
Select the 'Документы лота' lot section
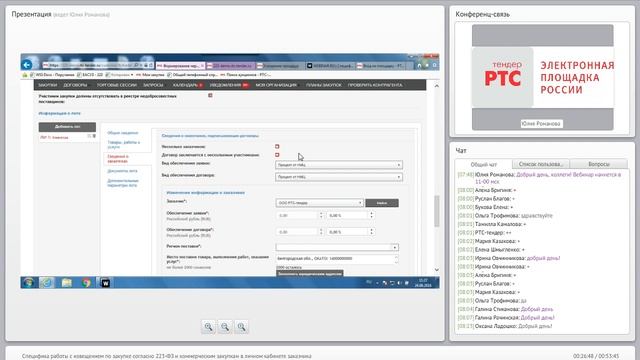122,171
